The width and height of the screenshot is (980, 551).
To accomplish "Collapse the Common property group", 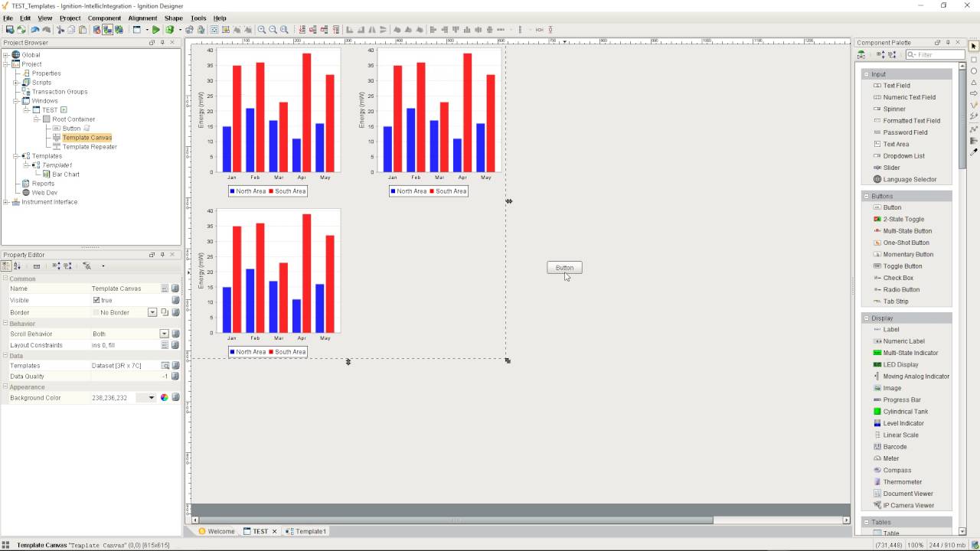I will pos(5,279).
